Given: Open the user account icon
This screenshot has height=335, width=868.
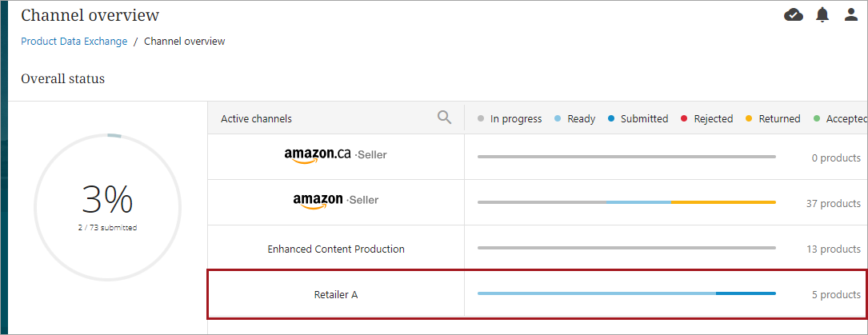Looking at the screenshot, I should [851, 14].
